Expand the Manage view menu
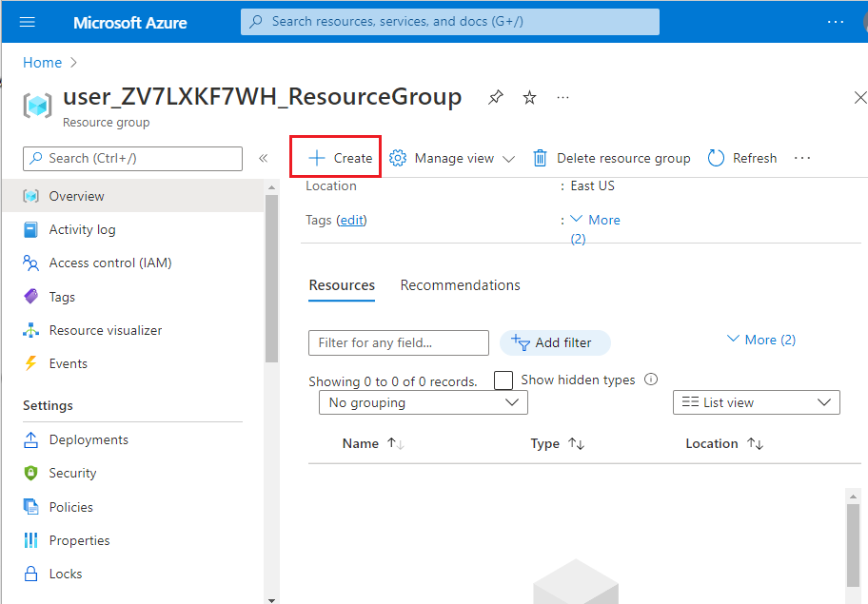 point(453,159)
